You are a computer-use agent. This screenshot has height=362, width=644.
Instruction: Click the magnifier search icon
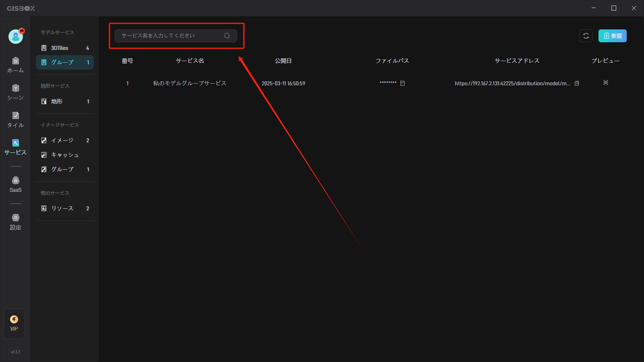[227, 36]
